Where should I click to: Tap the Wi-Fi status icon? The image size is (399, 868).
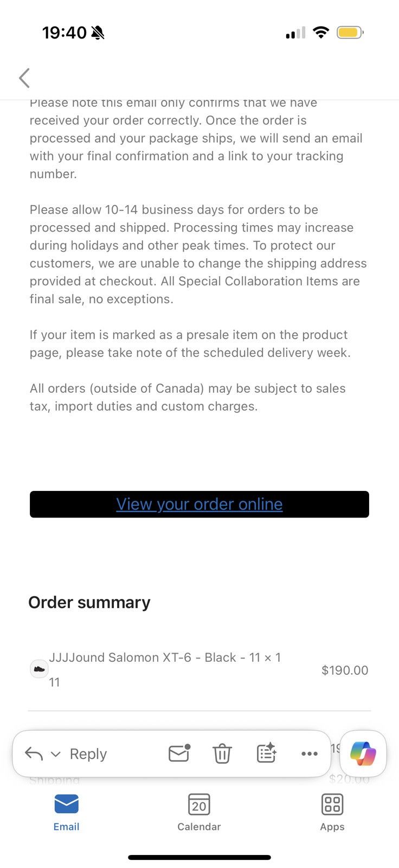321,32
